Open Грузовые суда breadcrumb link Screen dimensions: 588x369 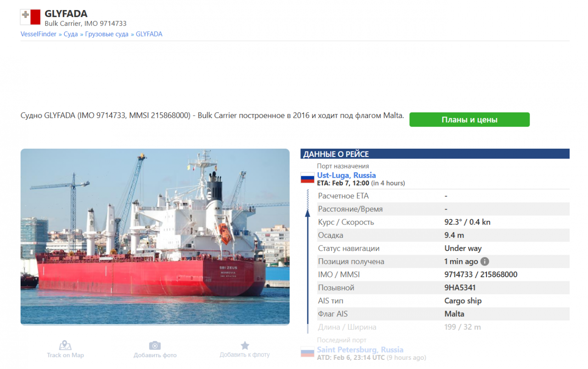(107, 34)
